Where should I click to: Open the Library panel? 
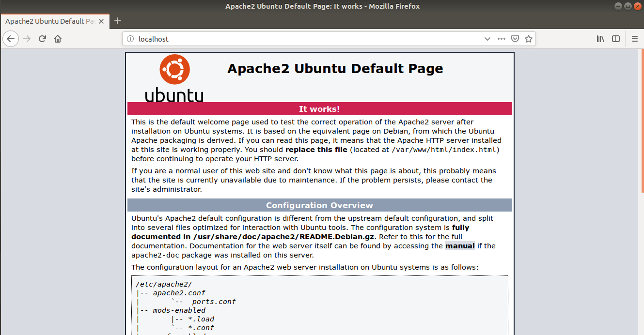pyautogui.click(x=600, y=39)
